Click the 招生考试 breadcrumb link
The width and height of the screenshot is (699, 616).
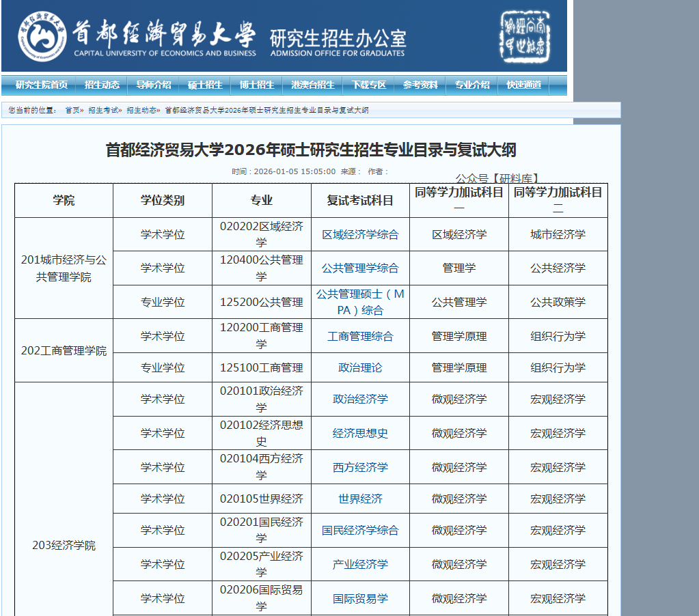coord(103,111)
